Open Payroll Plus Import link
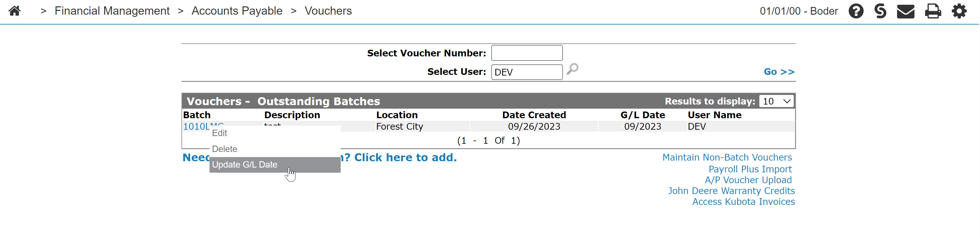Viewport: 980px width, 238px height. tap(750, 169)
